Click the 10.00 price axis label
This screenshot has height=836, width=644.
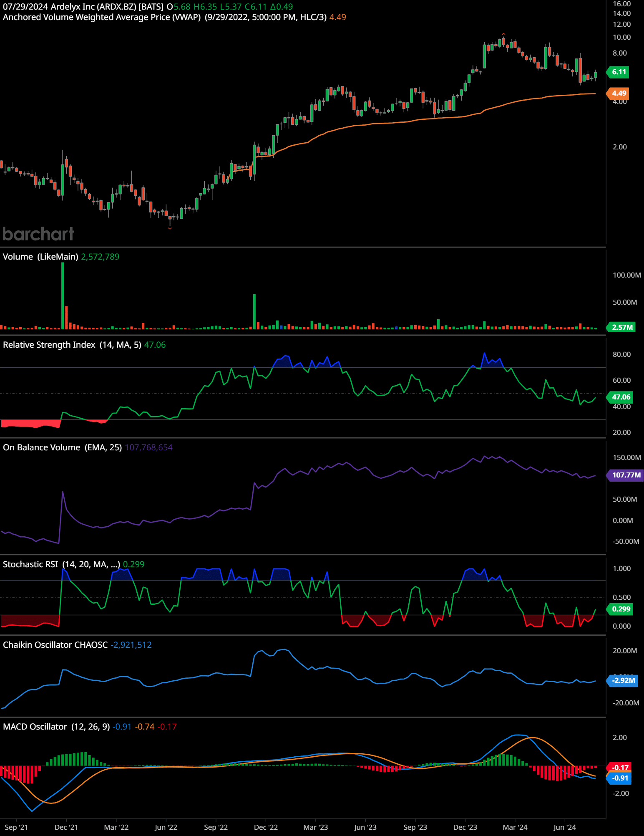(x=621, y=37)
